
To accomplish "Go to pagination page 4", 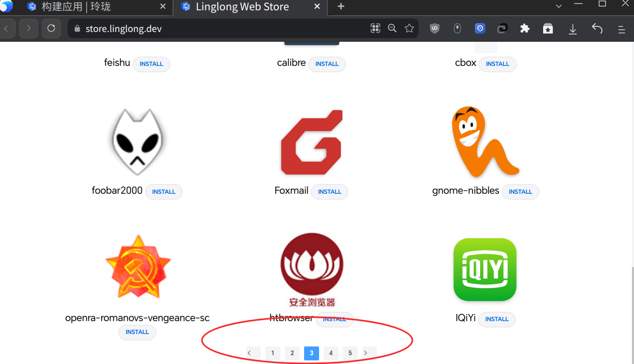I will coord(331,353).
